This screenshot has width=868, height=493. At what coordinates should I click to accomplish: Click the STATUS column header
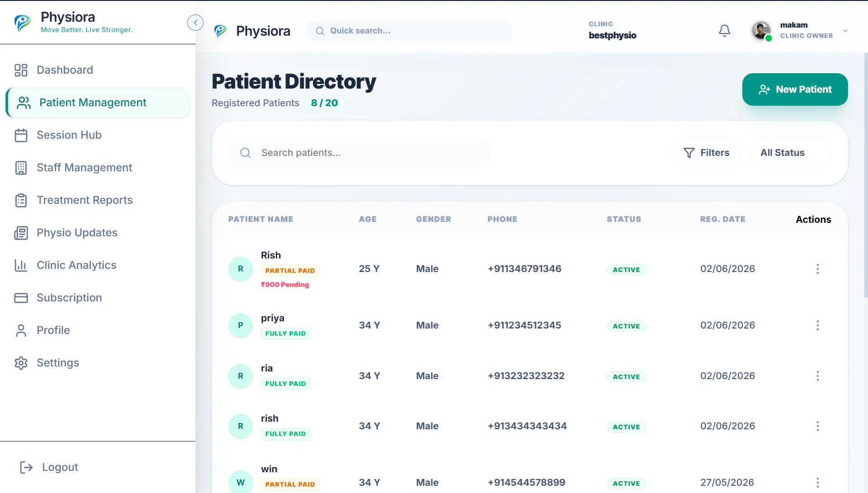(x=624, y=219)
